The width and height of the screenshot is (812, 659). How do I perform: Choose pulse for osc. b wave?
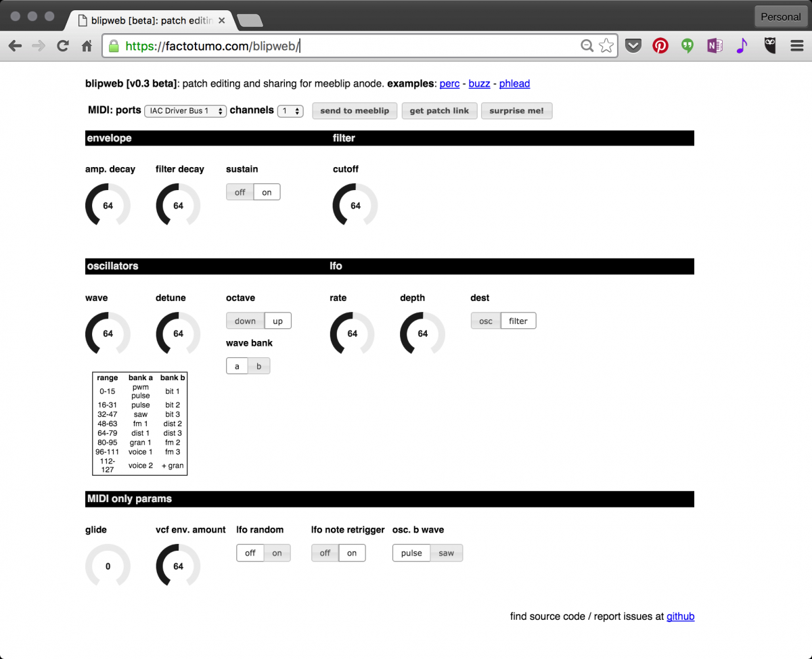coord(411,553)
